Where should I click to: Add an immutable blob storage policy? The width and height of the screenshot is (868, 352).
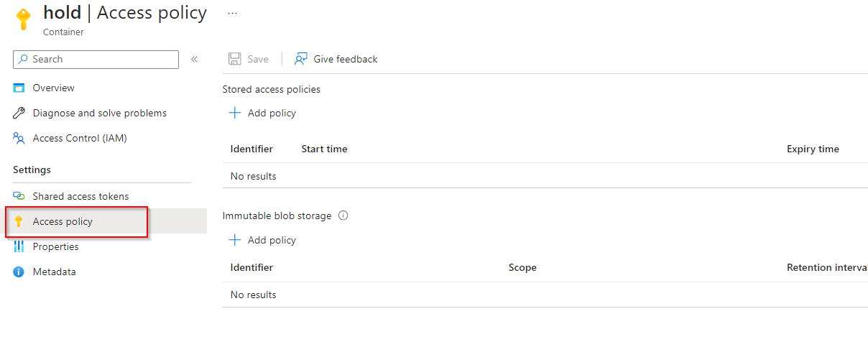click(262, 240)
